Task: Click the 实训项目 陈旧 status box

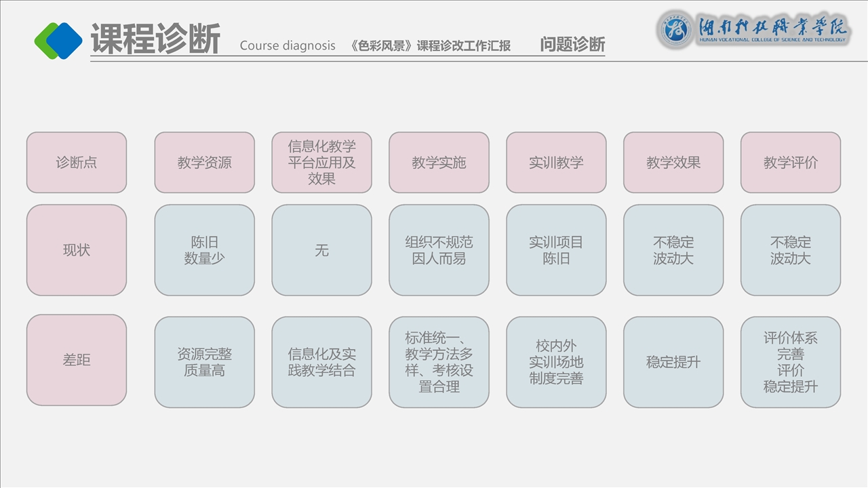Action: point(556,250)
